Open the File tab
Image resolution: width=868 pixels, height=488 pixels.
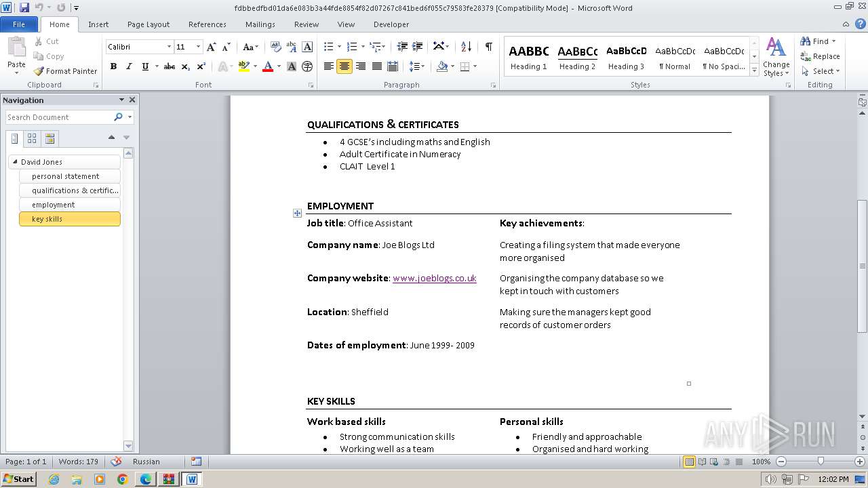[19, 24]
